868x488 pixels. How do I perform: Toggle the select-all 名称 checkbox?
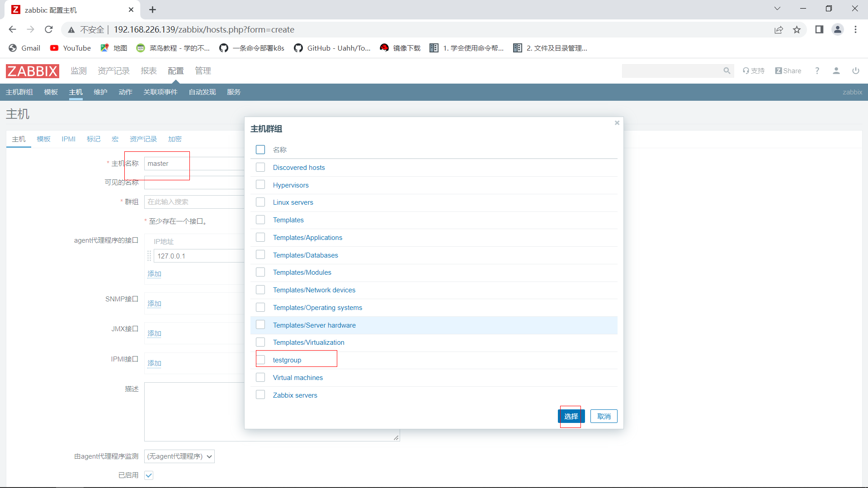click(x=260, y=150)
